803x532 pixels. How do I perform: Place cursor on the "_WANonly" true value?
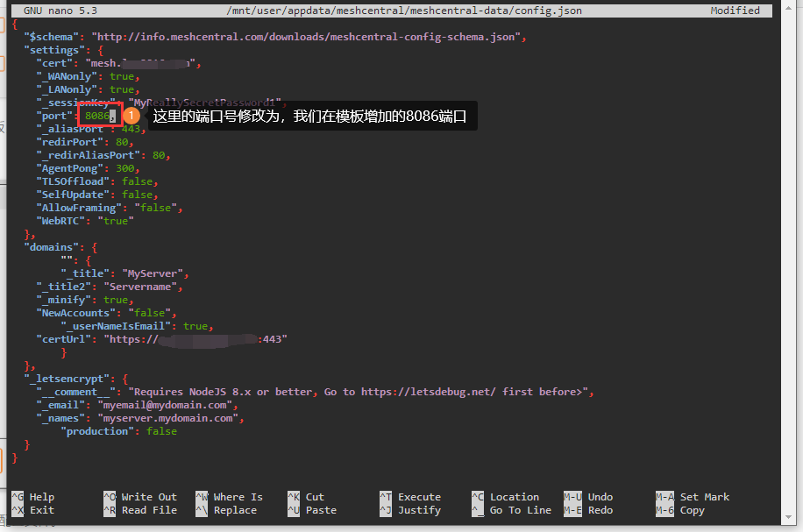pyautogui.click(x=122, y=76)
